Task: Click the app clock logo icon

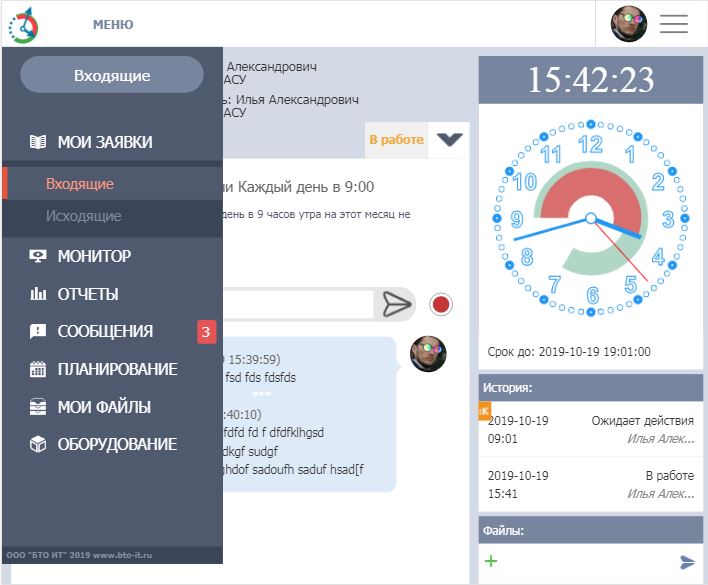Action: pos(23,26)
